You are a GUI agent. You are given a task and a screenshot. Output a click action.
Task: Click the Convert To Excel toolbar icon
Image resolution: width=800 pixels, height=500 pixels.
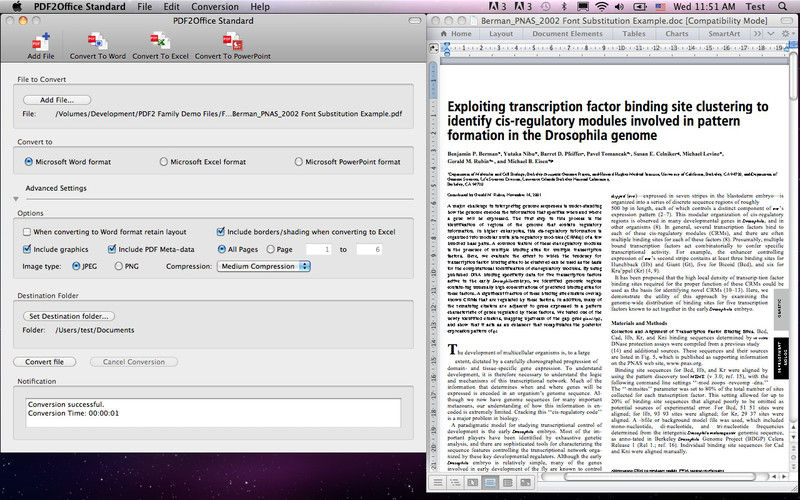pyautogui.click(x=160, y=45)
